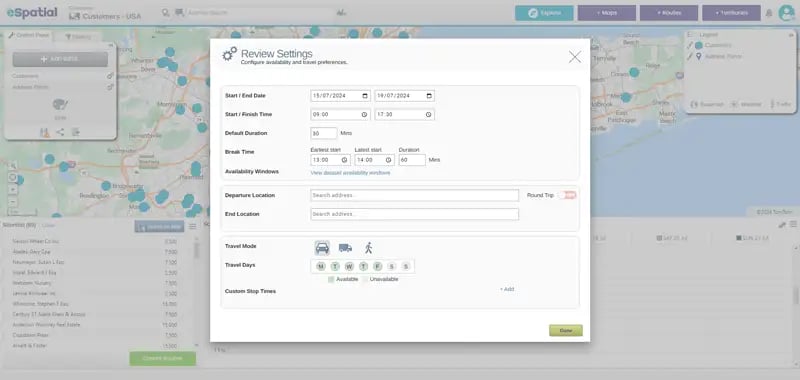The image size is (800, 380).
Task: Select Arnett & Foster row in list
Action: click(x=95, y=346)
